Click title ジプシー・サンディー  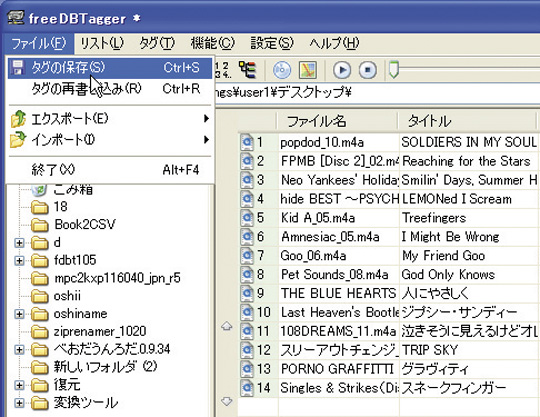459,312
